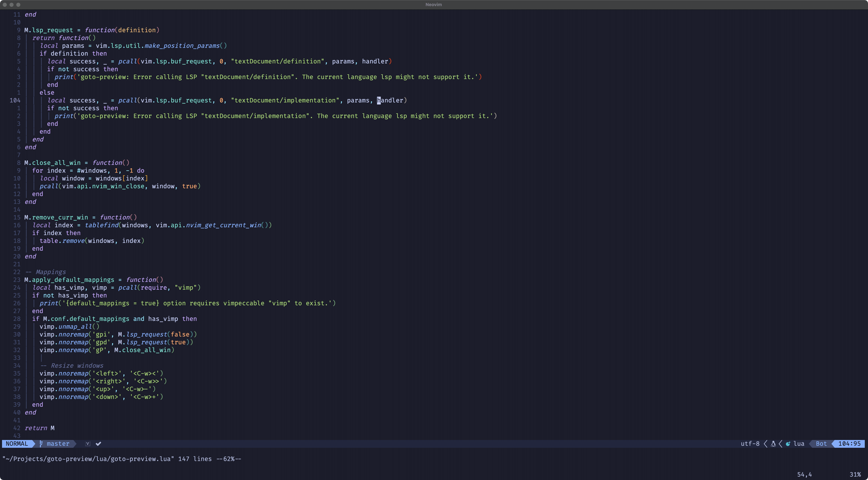Viewport: 868px width, 480px height.
Task: Click the 'gpi' string in nnoremap call
Action: [101, 334]
